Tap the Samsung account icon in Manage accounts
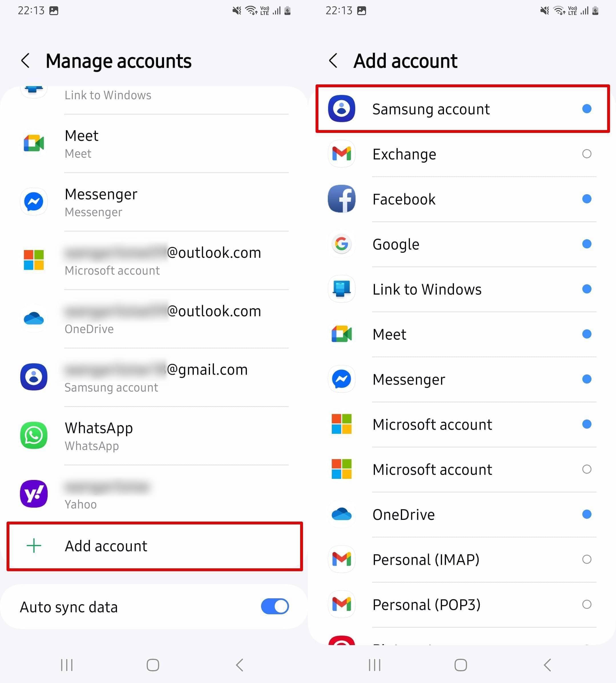 tap(34, 377)
